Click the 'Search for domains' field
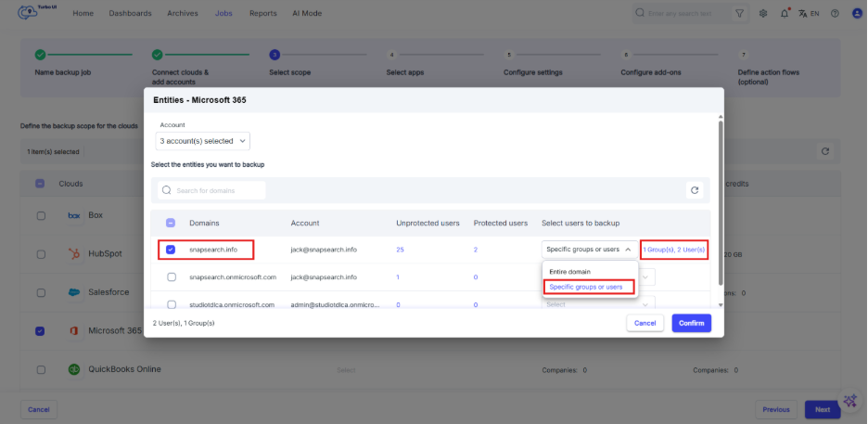Image resolution: width=868 pixels, height=424 pixels. [218, 190]
